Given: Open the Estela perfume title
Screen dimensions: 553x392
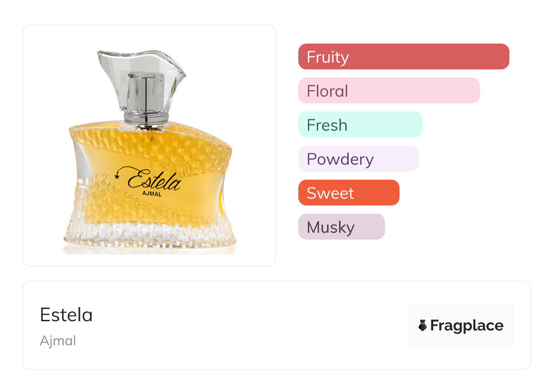Looking at the screenshot, I should (x=66, y=315).
